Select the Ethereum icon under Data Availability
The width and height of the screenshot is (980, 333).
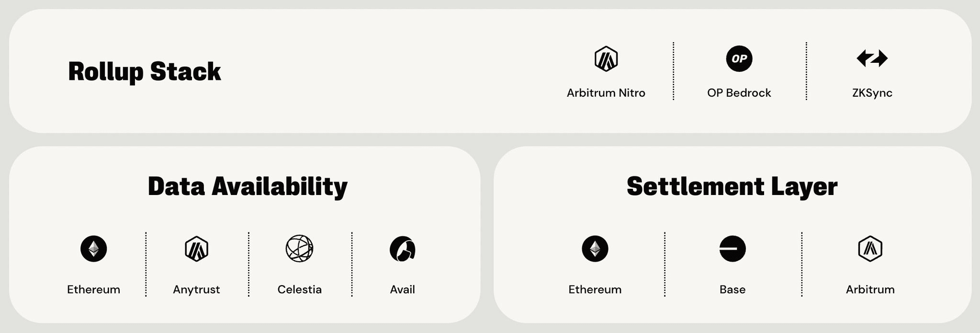(93, 249)
